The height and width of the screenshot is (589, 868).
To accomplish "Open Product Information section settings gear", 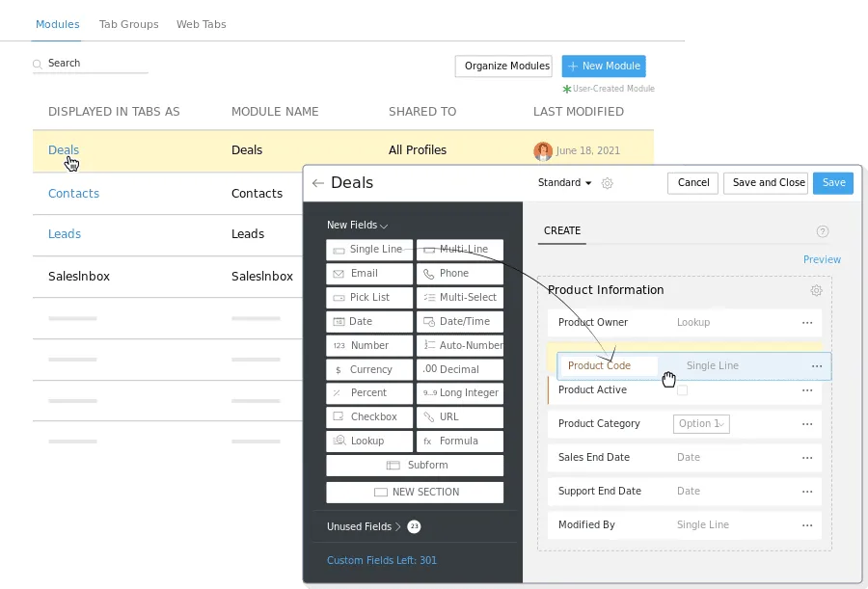I will coord(817,290).
